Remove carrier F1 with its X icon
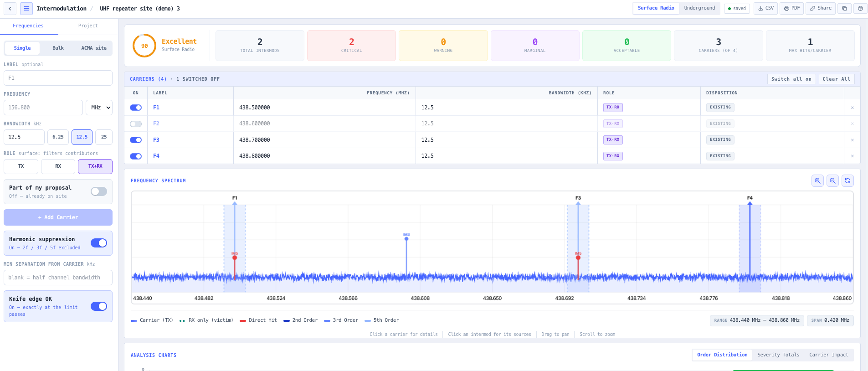The image size is (868, 371). coord(852,108)
